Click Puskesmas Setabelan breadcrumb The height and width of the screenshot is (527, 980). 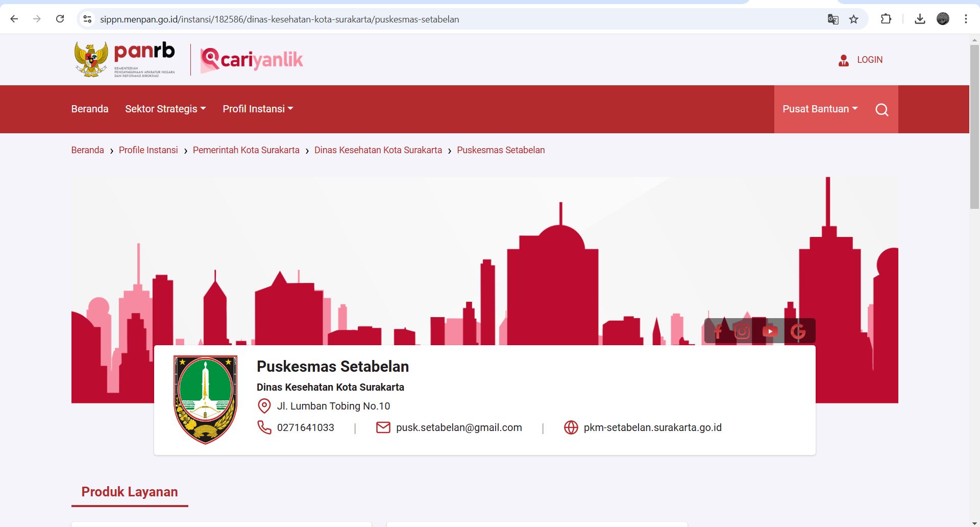coord(501,150)
